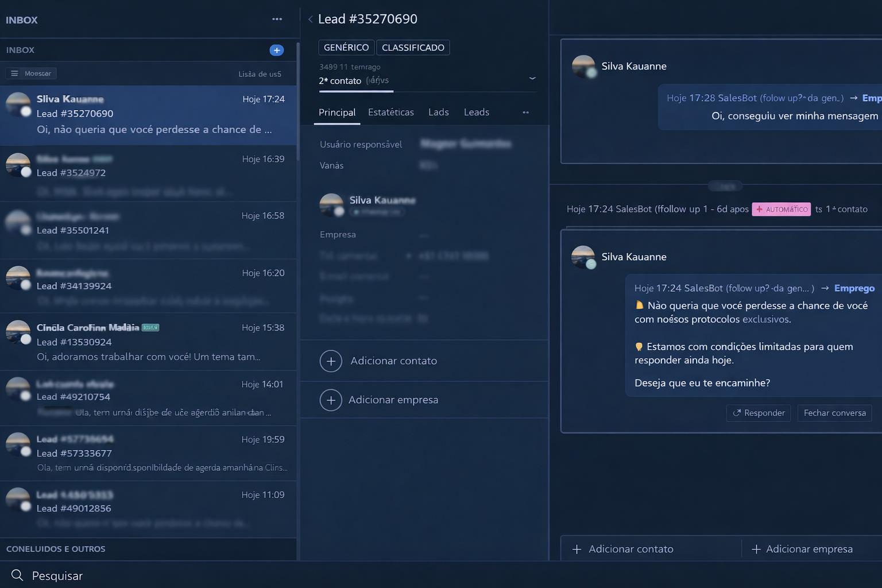
Task: Open the hamburger filter icon next to Moescar
Action: (x=14, y=73)
